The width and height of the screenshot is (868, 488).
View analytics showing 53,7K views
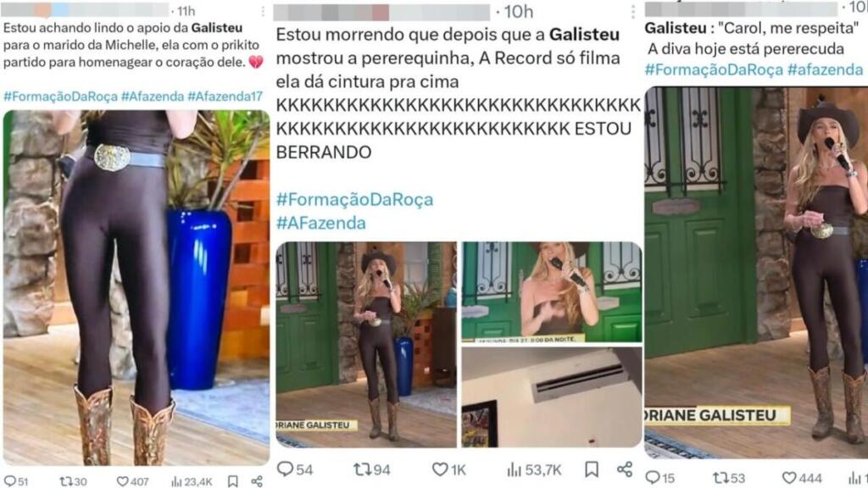click(534, 469)
